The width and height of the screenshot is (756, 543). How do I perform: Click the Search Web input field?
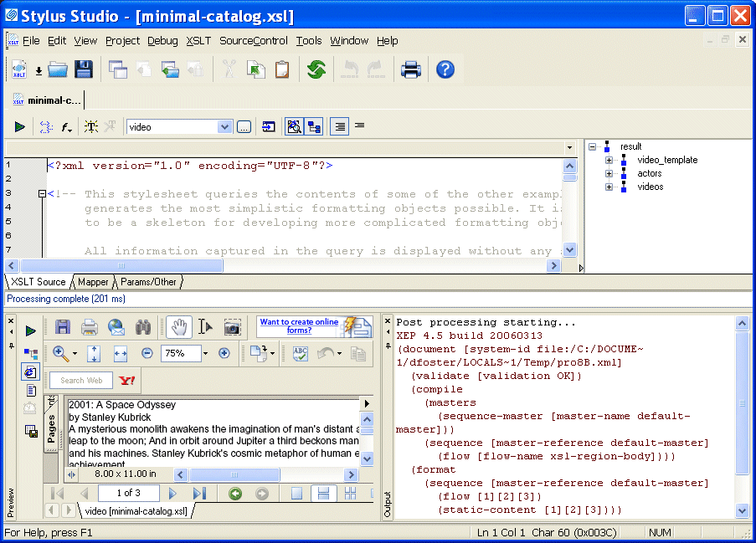coord(82,381)
